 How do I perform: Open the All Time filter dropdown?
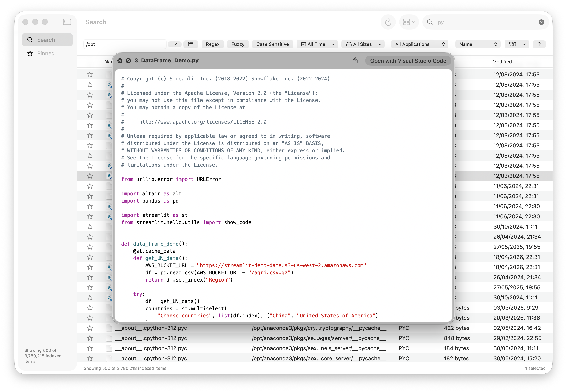point(317,44)
